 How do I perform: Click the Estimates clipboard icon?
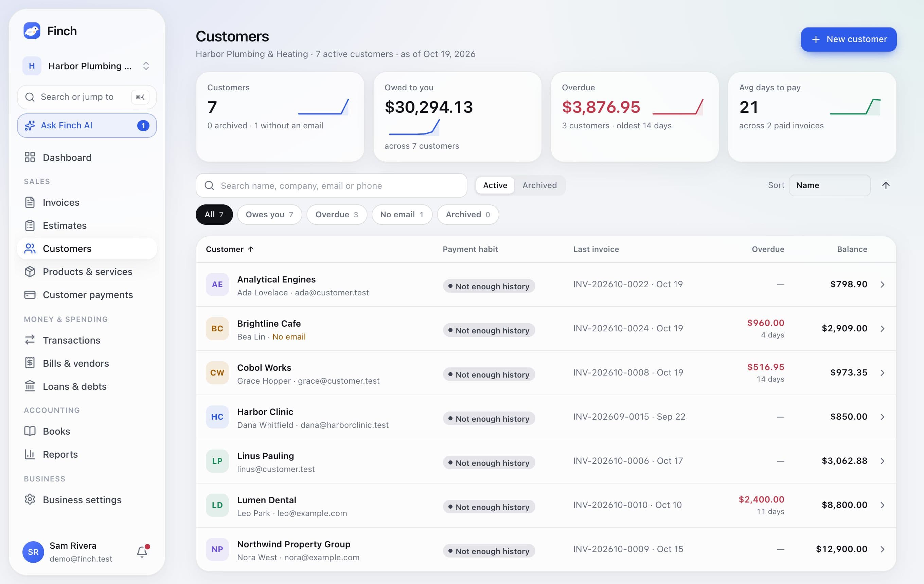tap(30, 225)
